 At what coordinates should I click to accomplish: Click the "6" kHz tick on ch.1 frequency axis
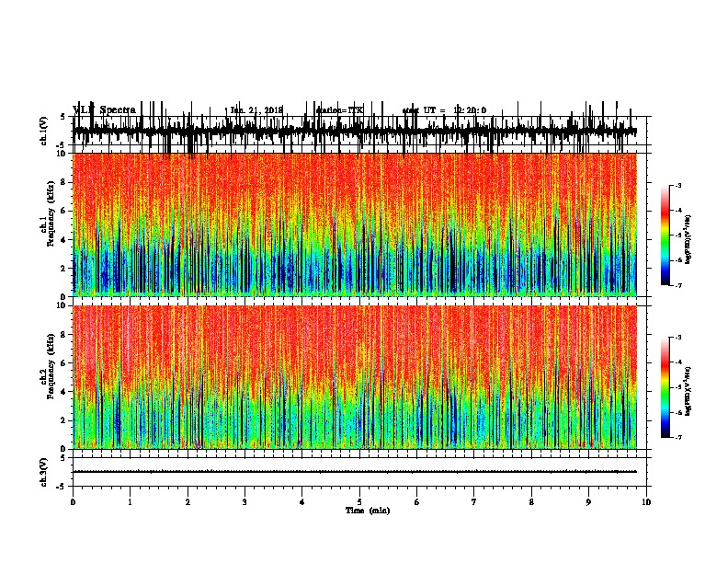pyautogui.click(x=63, y=211)
